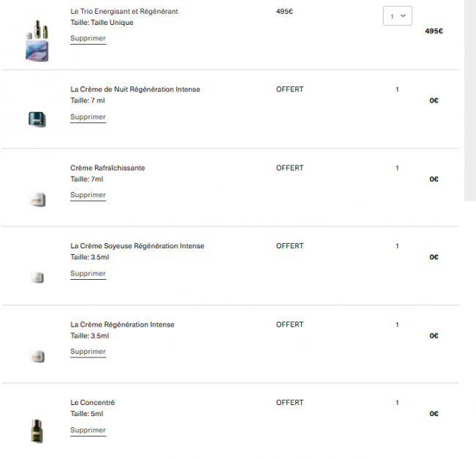Click the grey vertical scrollbar on the right
The height and width of the screenshot is (460, 476).
pos(470,100)
